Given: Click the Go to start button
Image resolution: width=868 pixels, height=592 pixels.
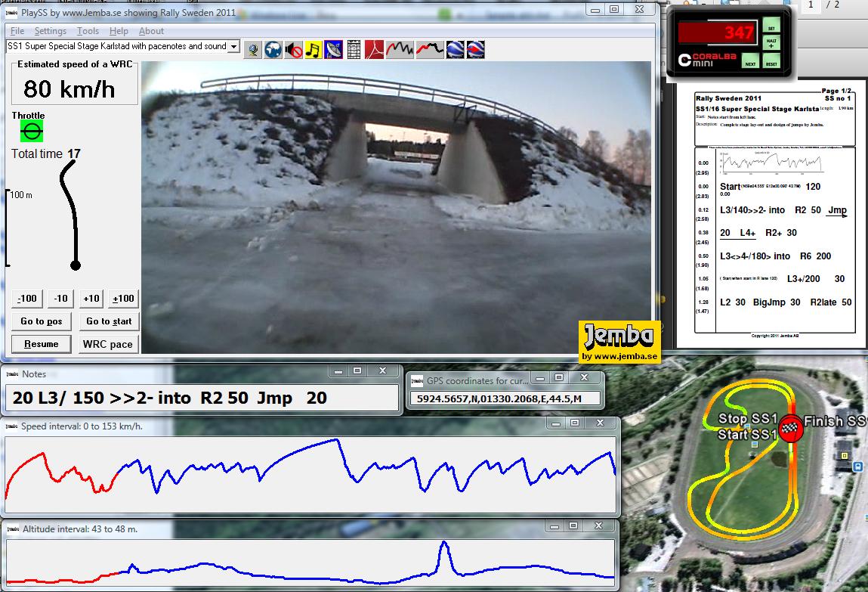Looking at the screenshot, I should [x=109, y=321].
